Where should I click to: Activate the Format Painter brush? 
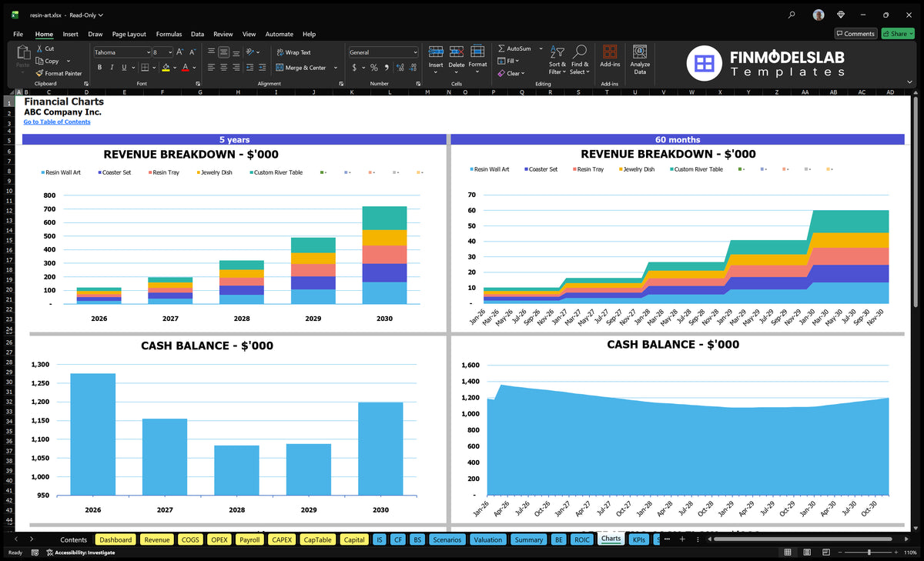pyautogui.click(x=40, y=73)
